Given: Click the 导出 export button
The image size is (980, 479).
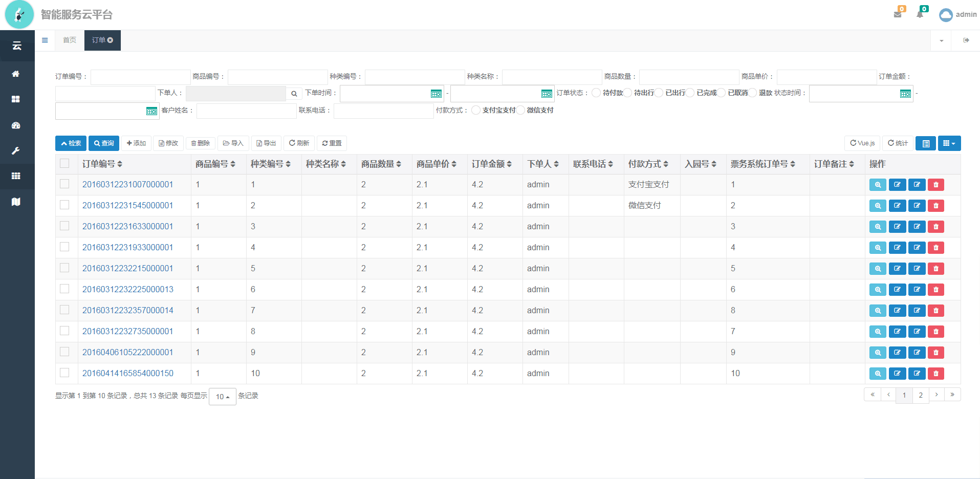Looking at the screenshot, I should tap(266, 143).
